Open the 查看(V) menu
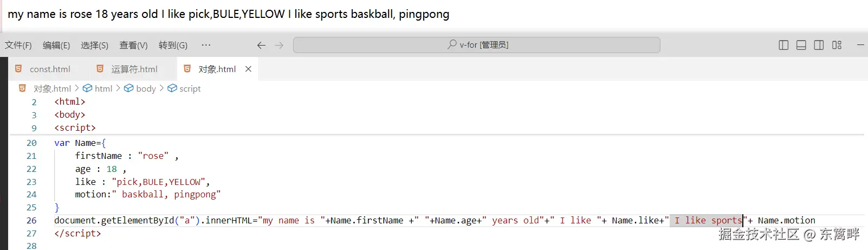 point(133,45)
